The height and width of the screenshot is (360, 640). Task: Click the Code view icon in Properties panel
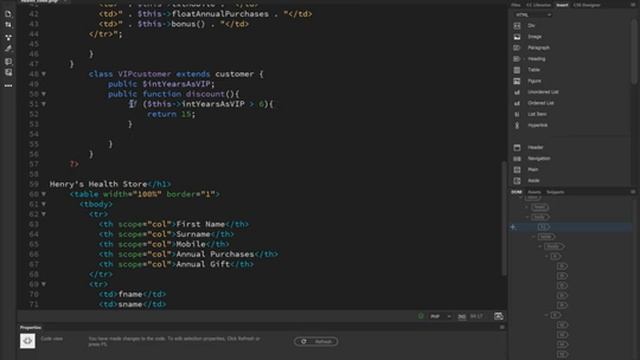click(27, 341)
